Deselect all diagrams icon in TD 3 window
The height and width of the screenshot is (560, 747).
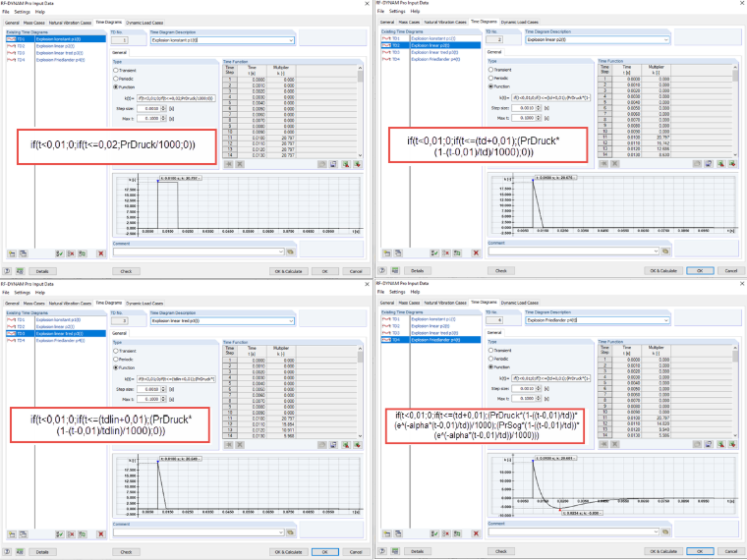click(71, 534)
